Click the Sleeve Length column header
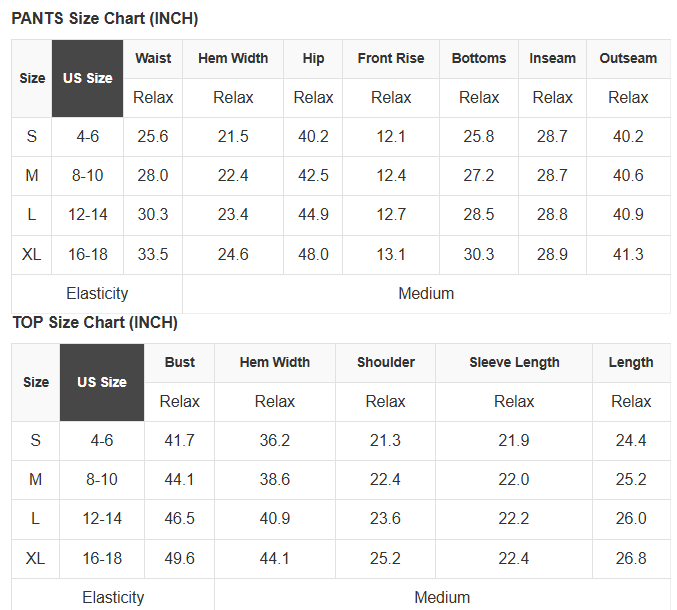Screen dimensions: 677x610 click(514, 363)
